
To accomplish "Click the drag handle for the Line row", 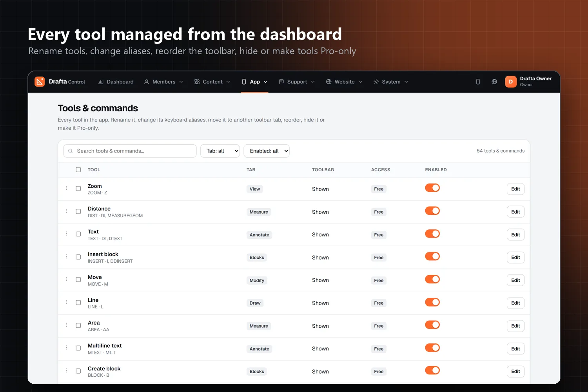I will click(x=66, y=302).
